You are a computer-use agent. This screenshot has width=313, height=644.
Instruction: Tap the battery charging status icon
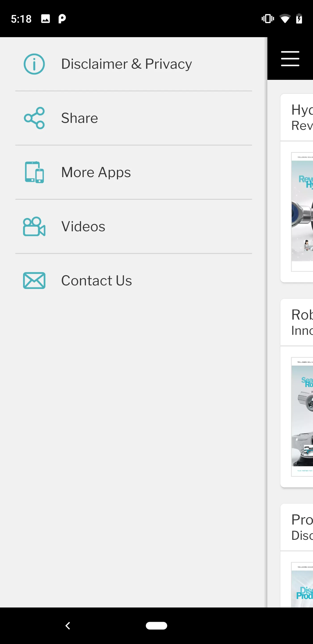tap(299, 19)
